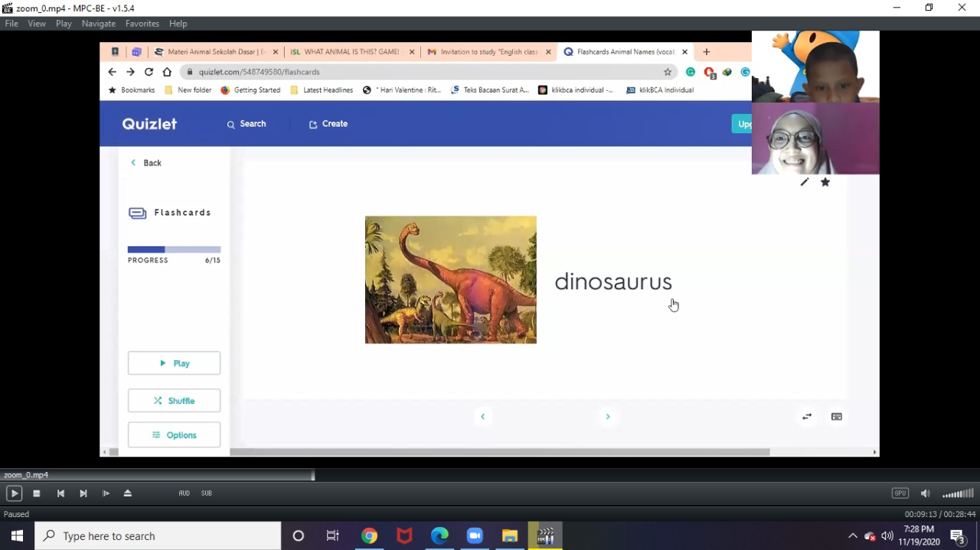Mute audio via the speaker icon

click(x=924, y=493)
